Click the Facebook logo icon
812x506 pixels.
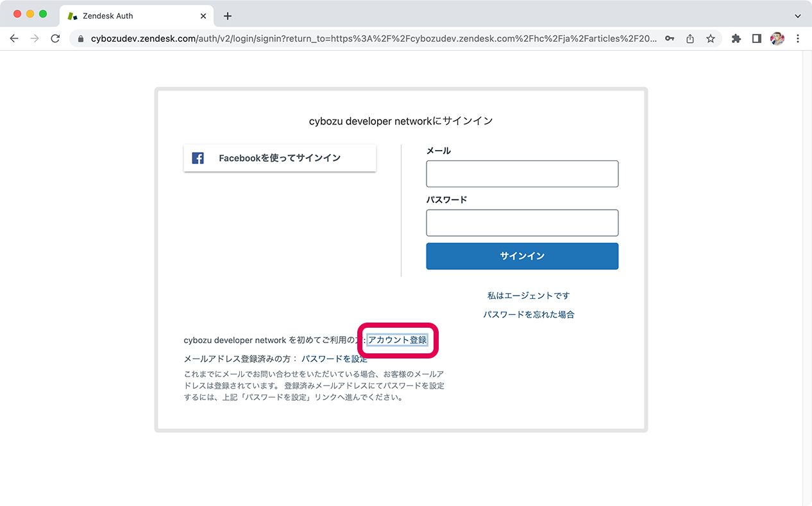click(198, 158)
